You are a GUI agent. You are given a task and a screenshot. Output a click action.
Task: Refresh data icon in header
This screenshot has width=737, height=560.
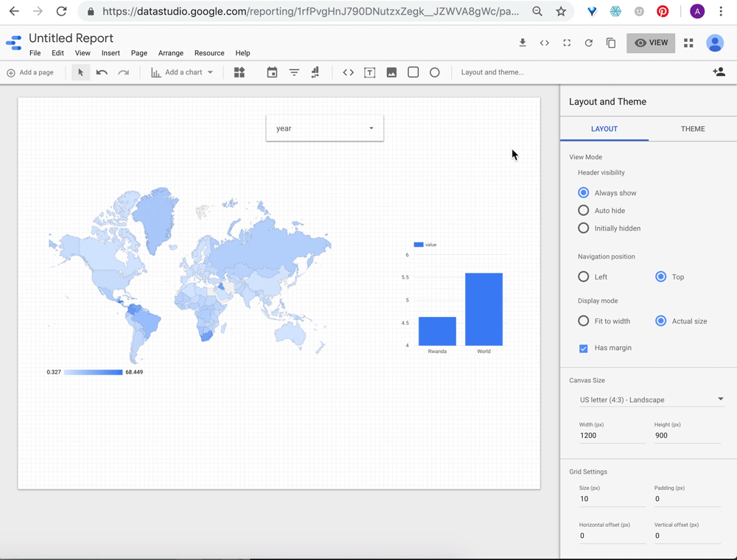(588, 43)
